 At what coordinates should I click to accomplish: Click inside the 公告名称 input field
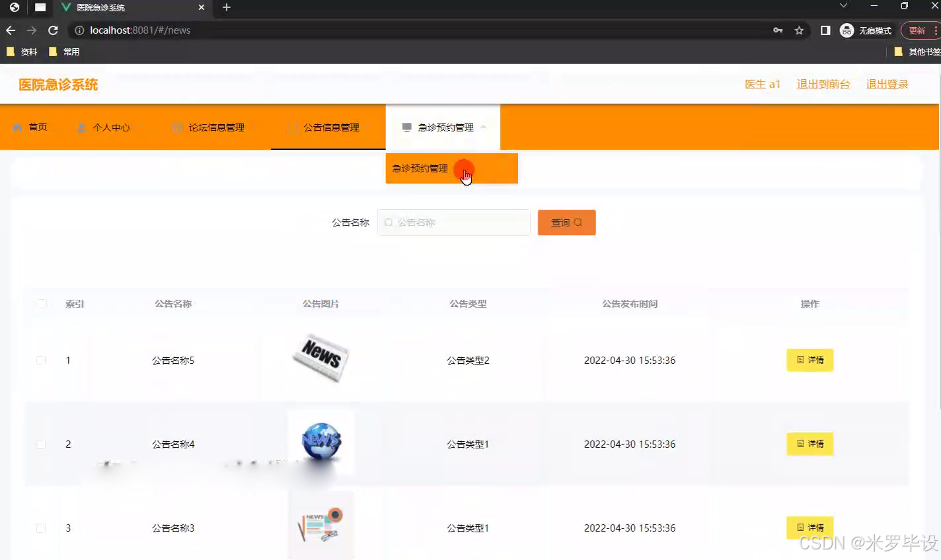[453, 223]
